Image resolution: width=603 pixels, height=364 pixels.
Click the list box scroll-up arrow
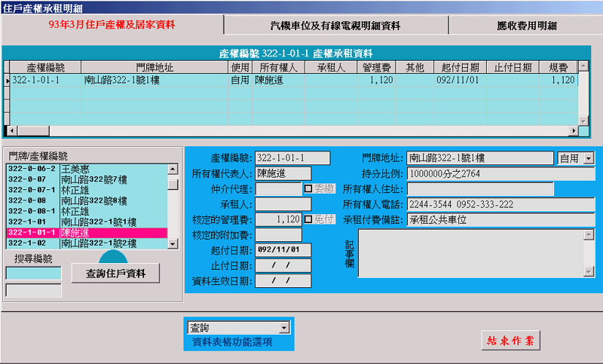tap(173, 169)
